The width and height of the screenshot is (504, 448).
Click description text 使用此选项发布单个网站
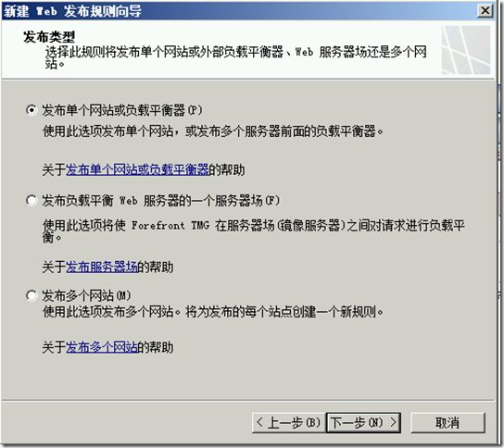(x=213, y=131)
